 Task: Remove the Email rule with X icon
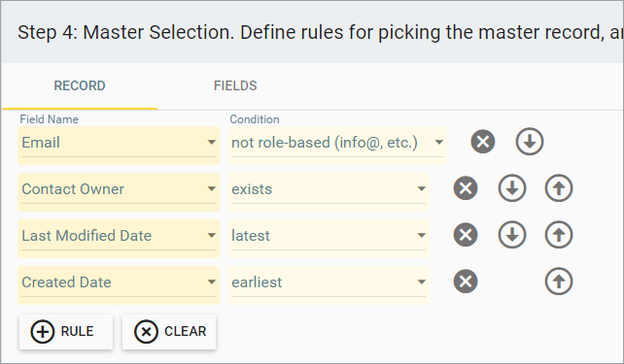click(483, 142)
